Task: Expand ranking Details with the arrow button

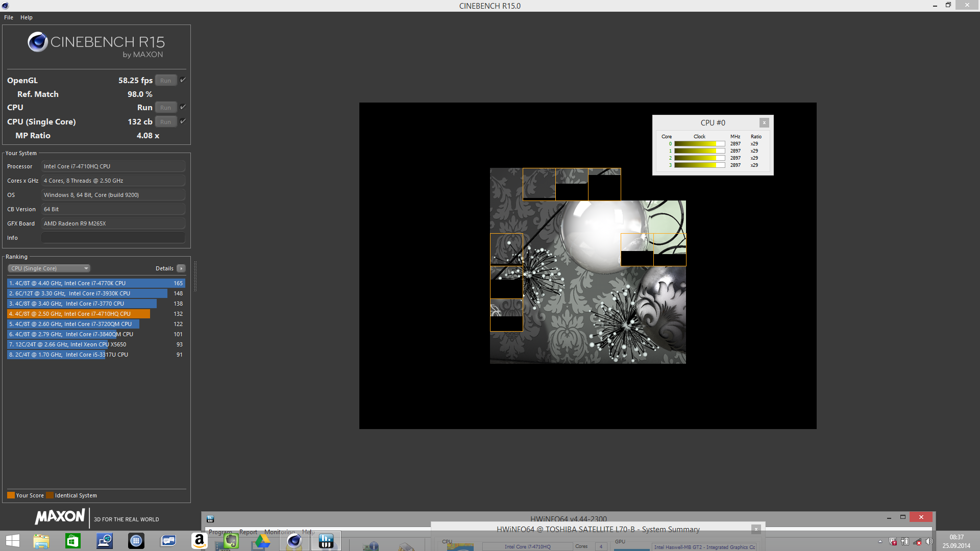Action: [181, 268]
